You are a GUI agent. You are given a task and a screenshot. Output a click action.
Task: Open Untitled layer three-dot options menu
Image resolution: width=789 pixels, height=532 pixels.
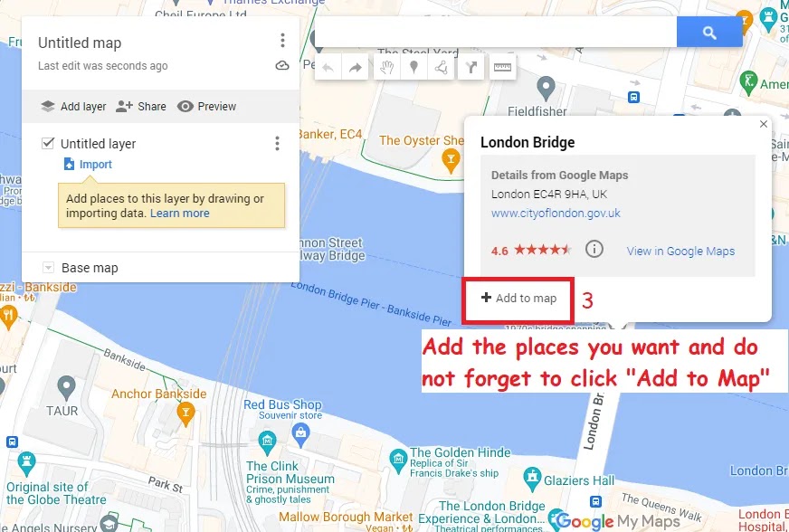277,144
